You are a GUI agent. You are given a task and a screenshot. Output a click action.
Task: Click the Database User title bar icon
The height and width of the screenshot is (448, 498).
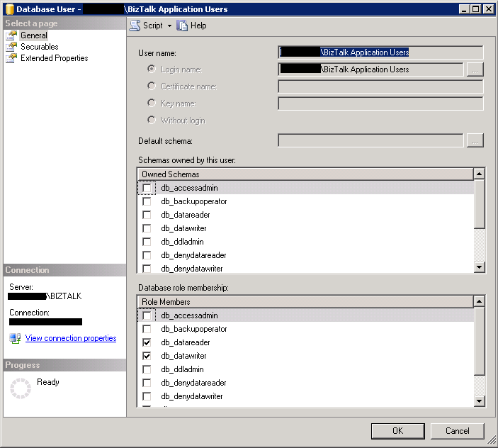tap(9, 9)
